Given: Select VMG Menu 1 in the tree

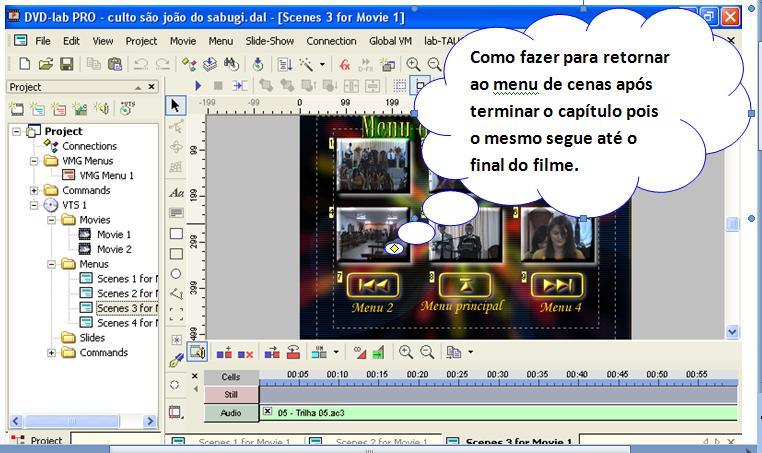Looking at the screenshot, I should point(106,175).
